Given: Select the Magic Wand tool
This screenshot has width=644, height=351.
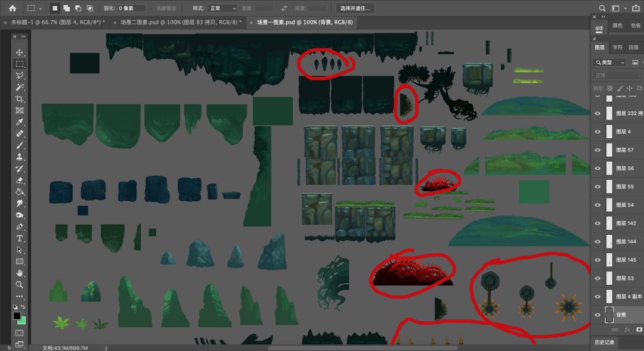Looking at the screenshot, I should [x=19, y=88].
